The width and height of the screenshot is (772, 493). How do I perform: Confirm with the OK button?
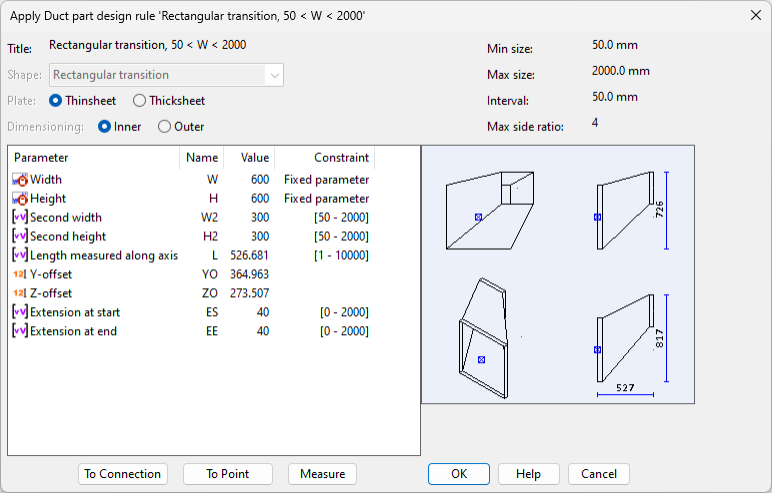pos(458,474)
